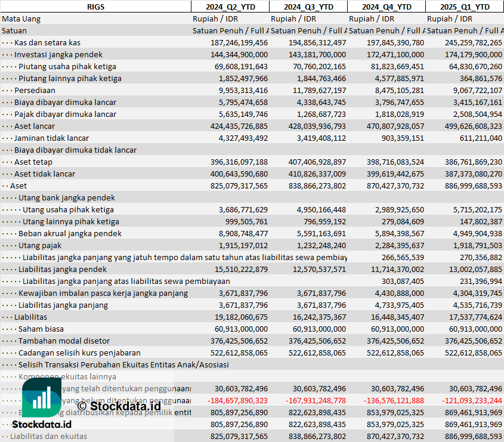Select the Kas dan setara kas row label

tap(47, 42)
